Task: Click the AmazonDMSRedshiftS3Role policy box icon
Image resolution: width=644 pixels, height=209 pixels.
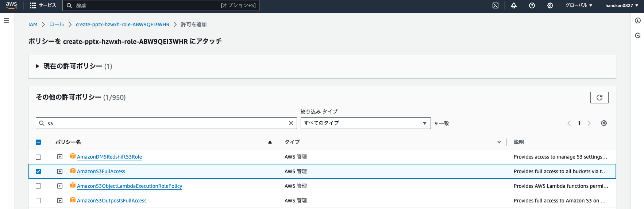Action: coord(73,156)
